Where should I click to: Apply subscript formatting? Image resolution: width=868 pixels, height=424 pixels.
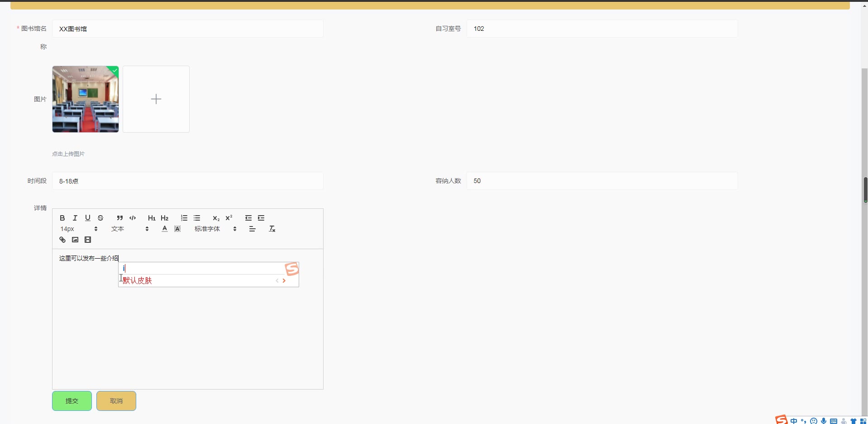(x=216, y=218)
